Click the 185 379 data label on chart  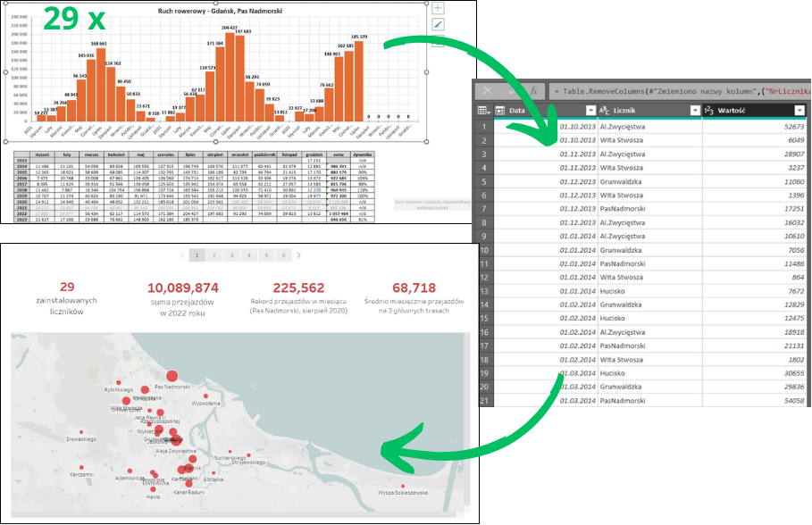[x=359, y=37]
